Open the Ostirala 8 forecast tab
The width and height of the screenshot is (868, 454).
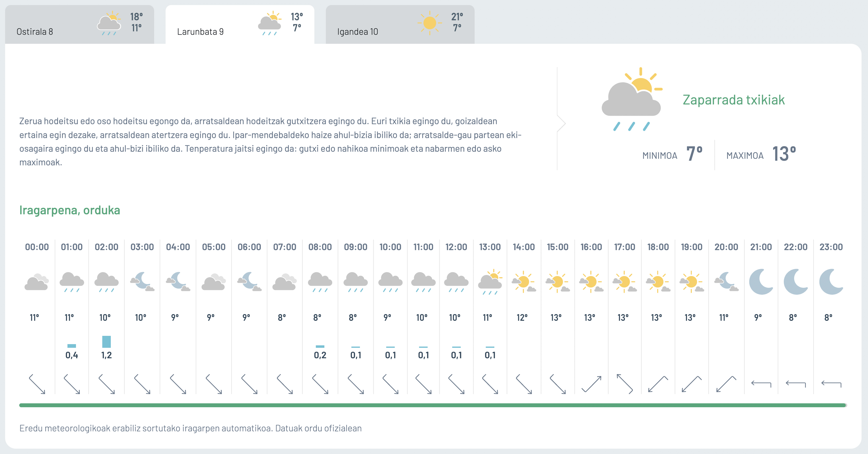(80, 24)
